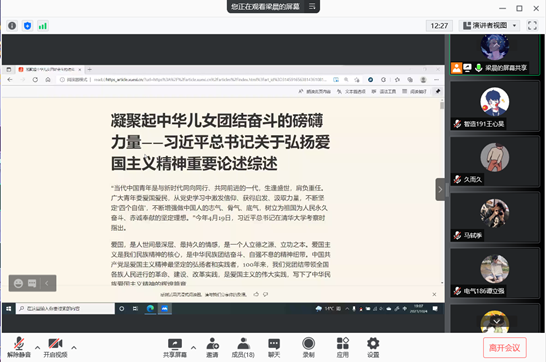This screenshot has height=362, width=546.
Task: Open the 演讲者视图 view dropdown
Action: (x=489, y=25)
